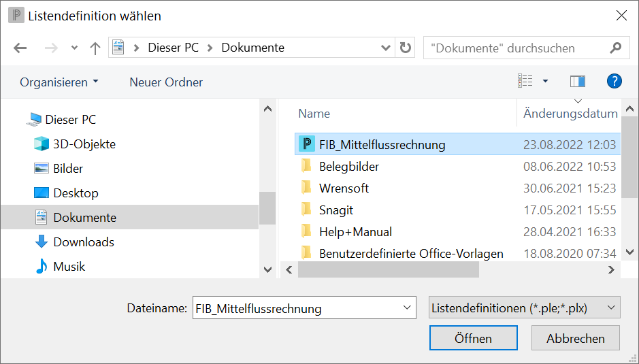
Task: Create a Neuer Ordner
Action: [166, 82]
